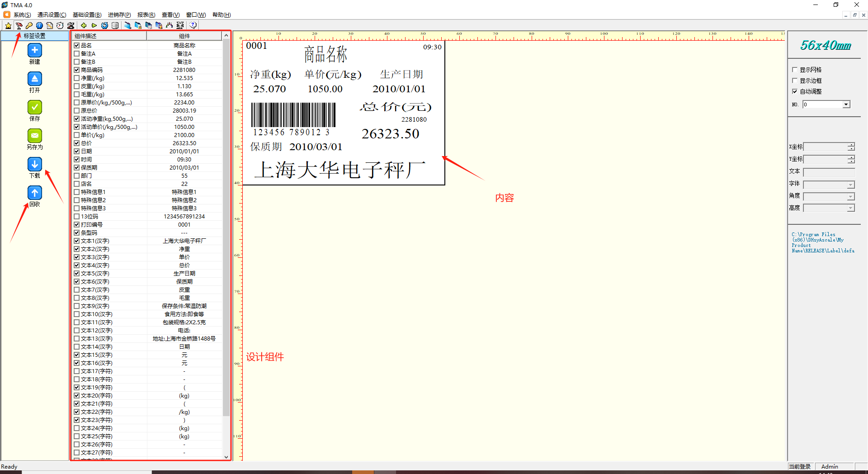Click the Y坐标 spinner control

tap(851, 159)
